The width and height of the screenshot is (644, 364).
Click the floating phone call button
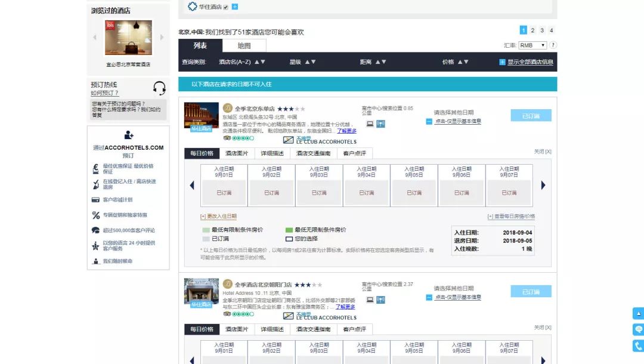pos(638,346)
